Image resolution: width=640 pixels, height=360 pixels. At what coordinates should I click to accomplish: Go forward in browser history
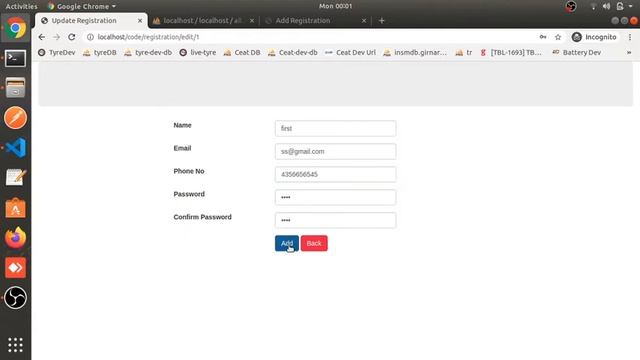(x=56, y=37)
